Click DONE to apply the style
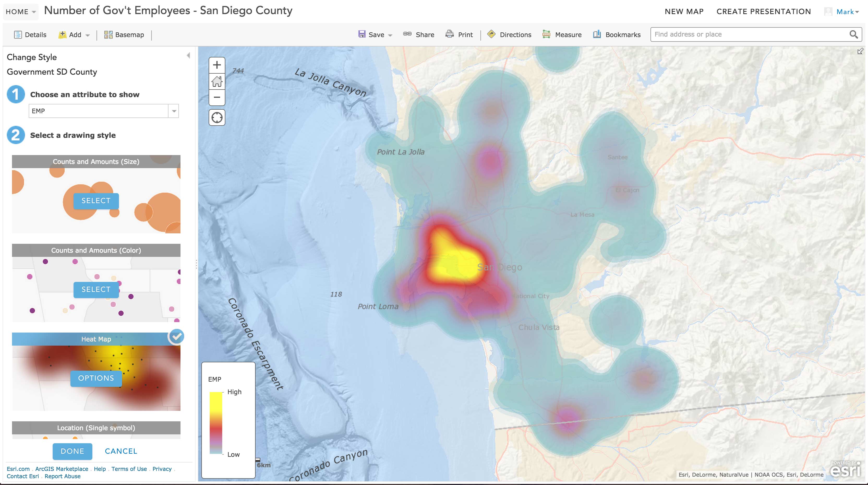 click(x=72, y=451)
